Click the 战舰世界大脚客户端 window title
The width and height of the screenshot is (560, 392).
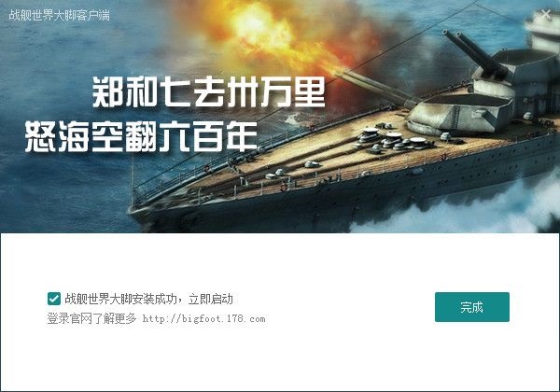click(x=60, y=15)
